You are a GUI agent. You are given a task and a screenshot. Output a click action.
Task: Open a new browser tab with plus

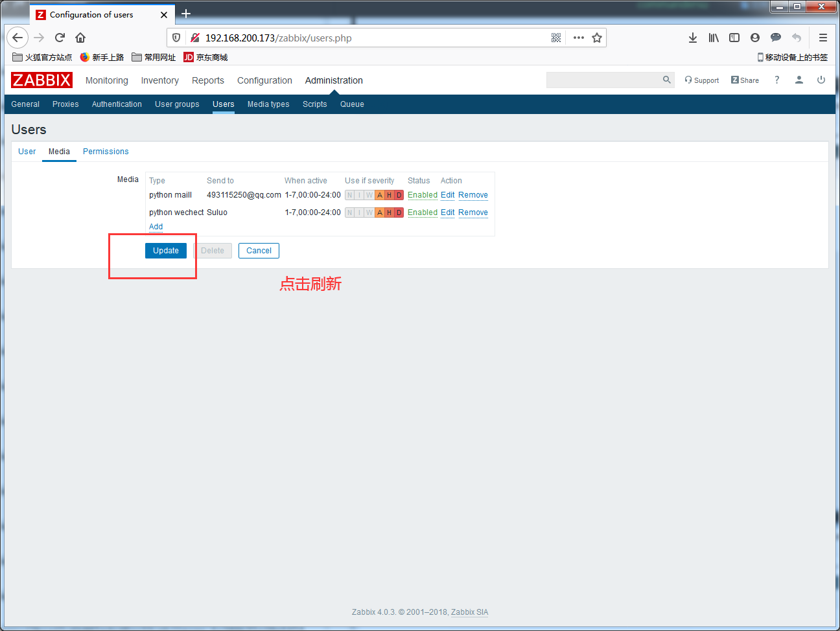click(x=186, y=14)
